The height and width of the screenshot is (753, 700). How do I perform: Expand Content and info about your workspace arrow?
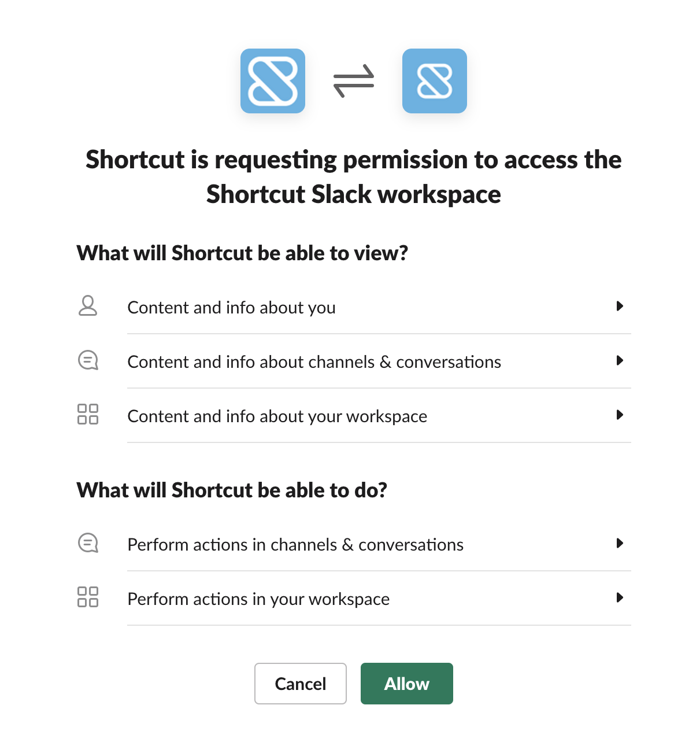tap(620, 415)
